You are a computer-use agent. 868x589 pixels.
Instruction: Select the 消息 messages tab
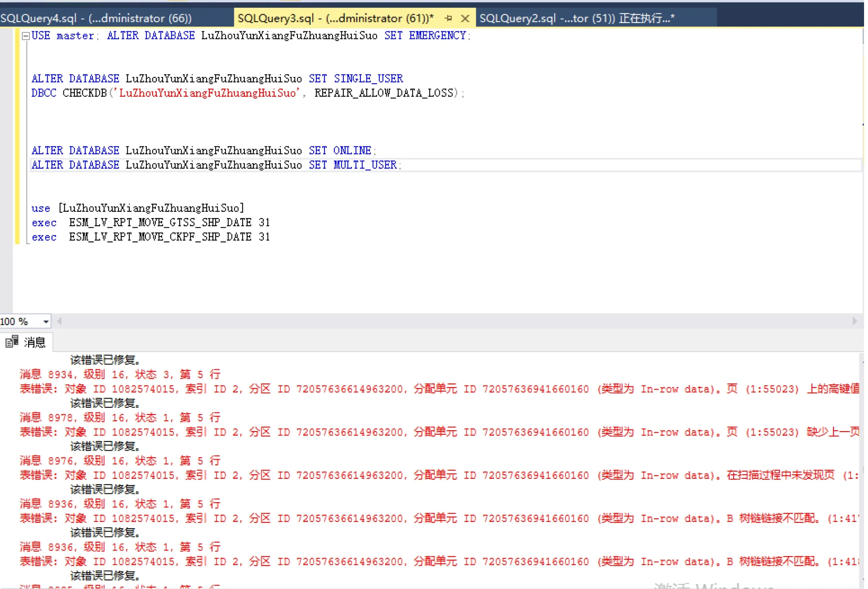[34, 342]
